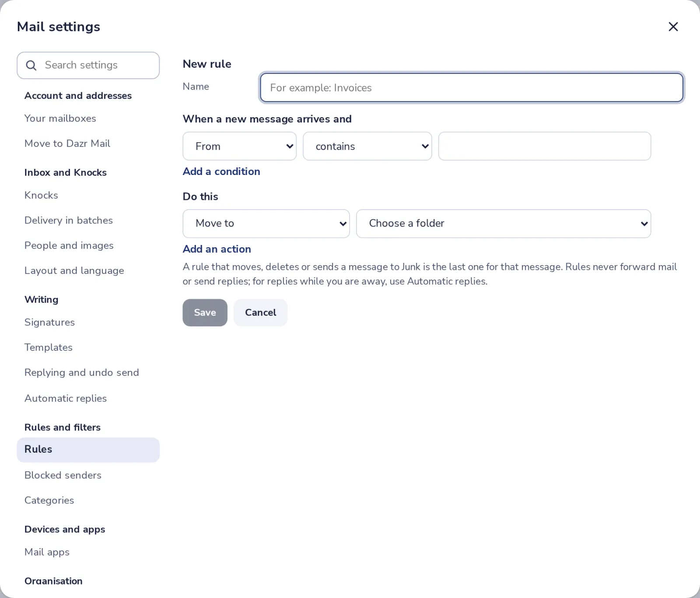Open Signatures settings
This screenshot has width=700, height=598.
pyautogui.click(x=88, y=322)
